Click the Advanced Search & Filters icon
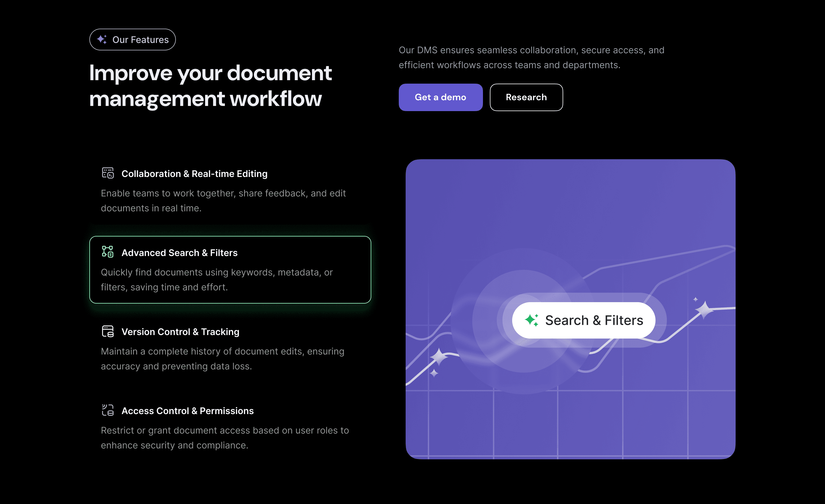Viewport: 825px width, 504px height. (x=107, y=252)
